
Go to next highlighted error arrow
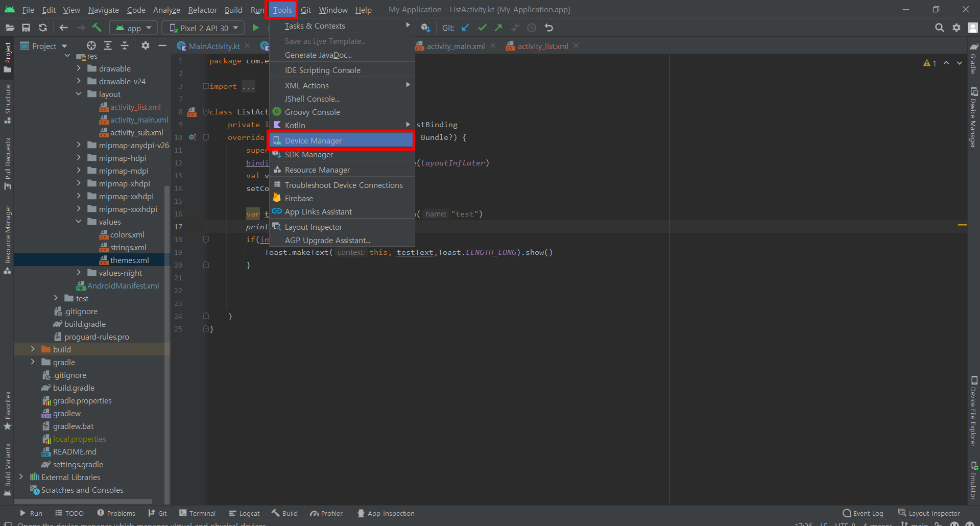[x=960, y=63]
